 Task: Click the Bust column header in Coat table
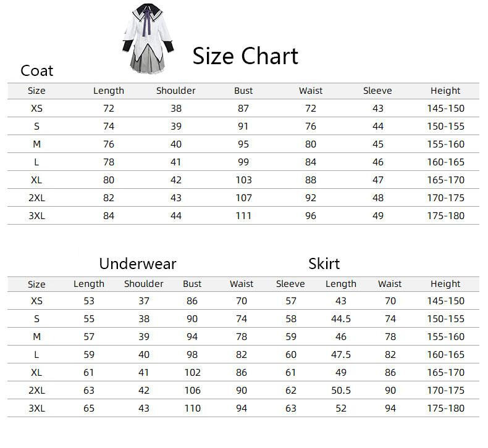(243, 91)
